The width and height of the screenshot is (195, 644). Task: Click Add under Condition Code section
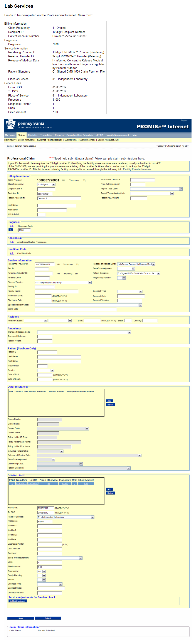(12, 253)
